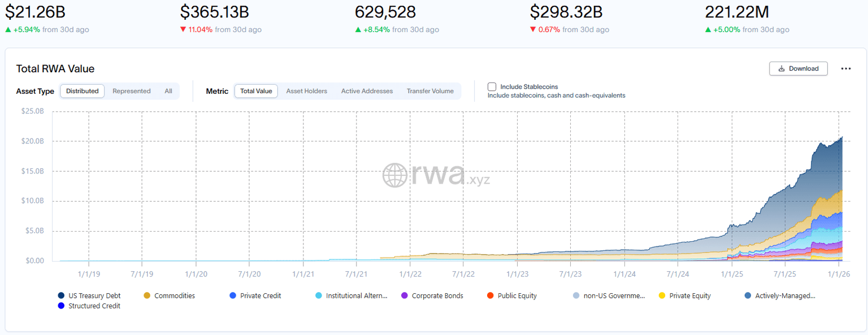The height and width of the screenshot is (335, 868).
Task: Select the All asset type option
Action: coord(168,91)
